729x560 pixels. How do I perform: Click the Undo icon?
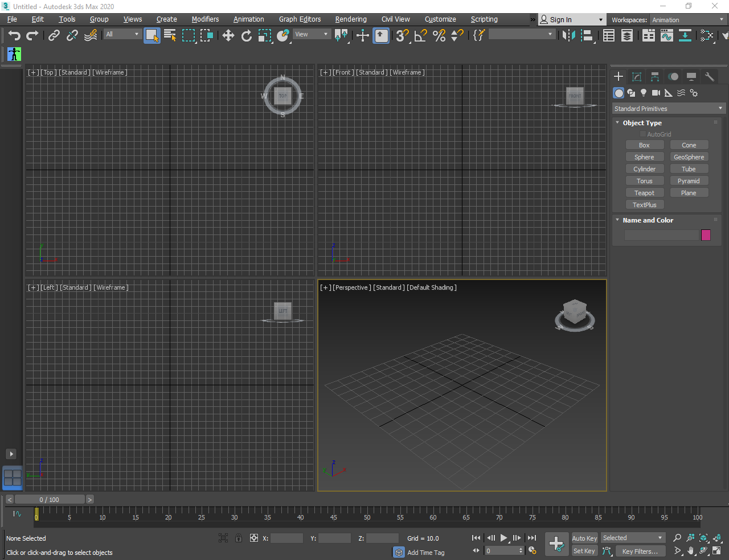[14, 35]
